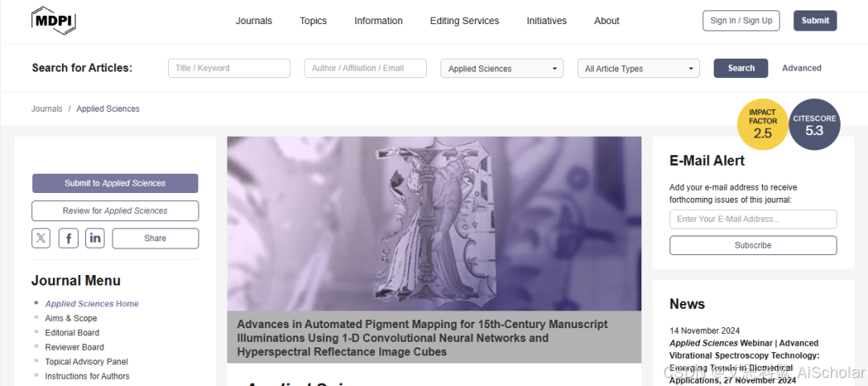
Task: Open Topical Advisory Panel
Action: 86,362
